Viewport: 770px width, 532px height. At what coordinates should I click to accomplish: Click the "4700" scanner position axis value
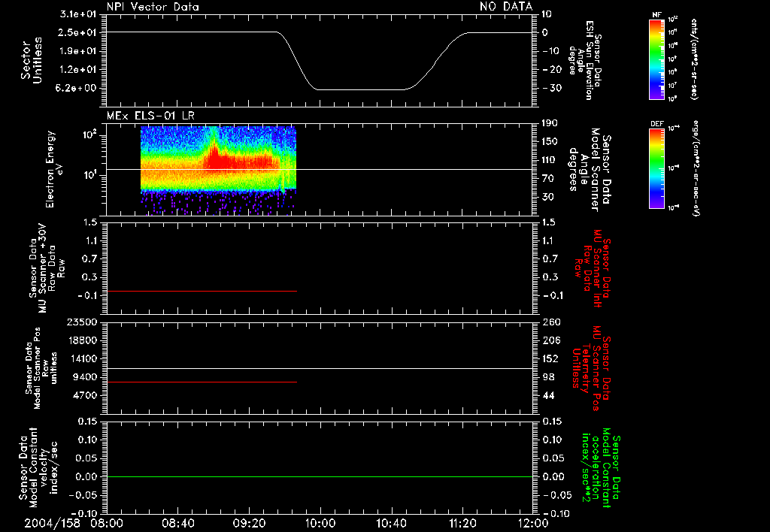(85, 395)
